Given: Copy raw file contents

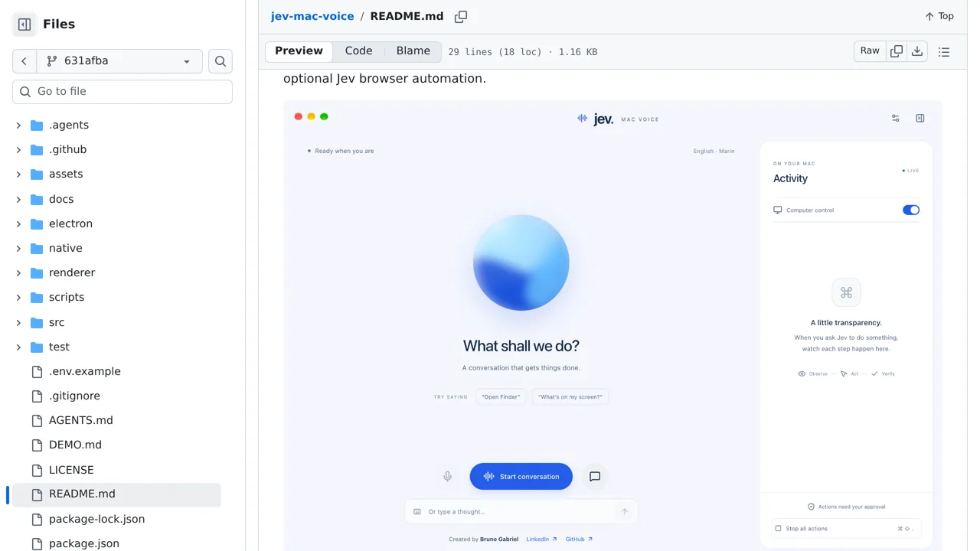Looking at the screenshot, I should pyautogui.click(x=897, y=51).
